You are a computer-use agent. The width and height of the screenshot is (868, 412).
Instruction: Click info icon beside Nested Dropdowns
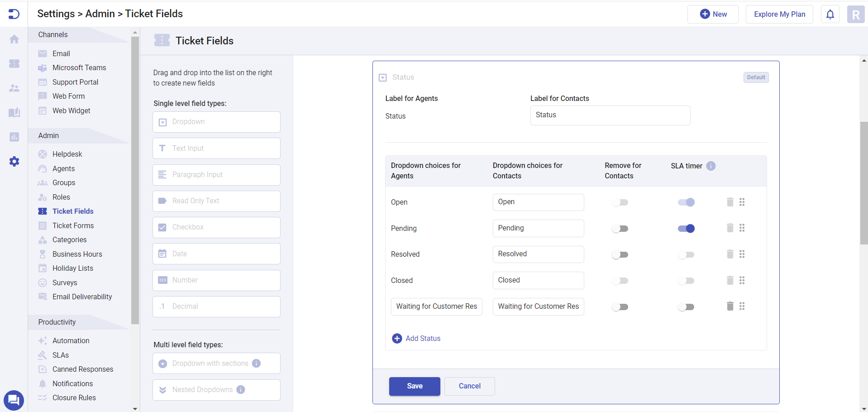241,390
